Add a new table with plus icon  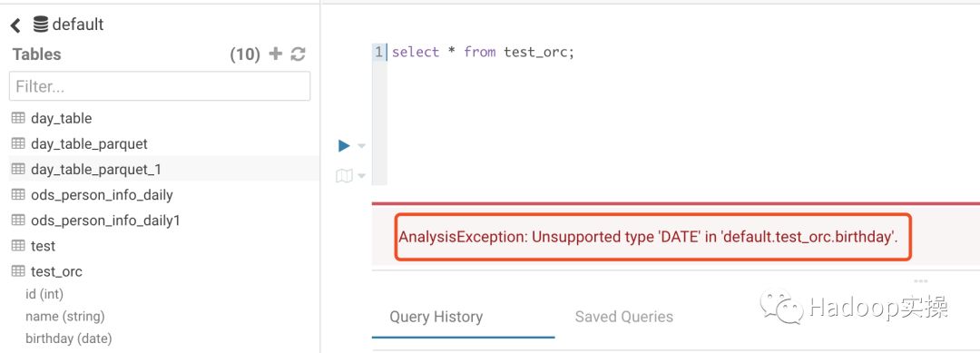tap(276, 54)
